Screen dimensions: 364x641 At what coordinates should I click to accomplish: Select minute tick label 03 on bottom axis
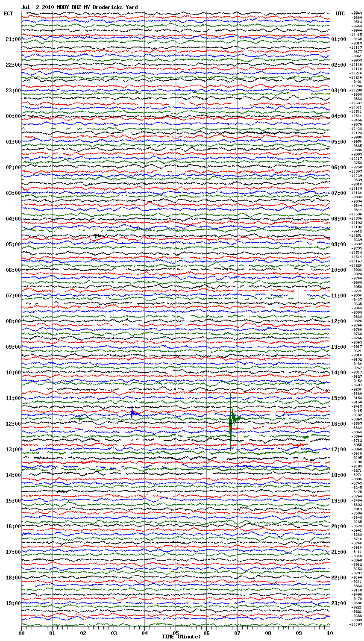(114, 633)
